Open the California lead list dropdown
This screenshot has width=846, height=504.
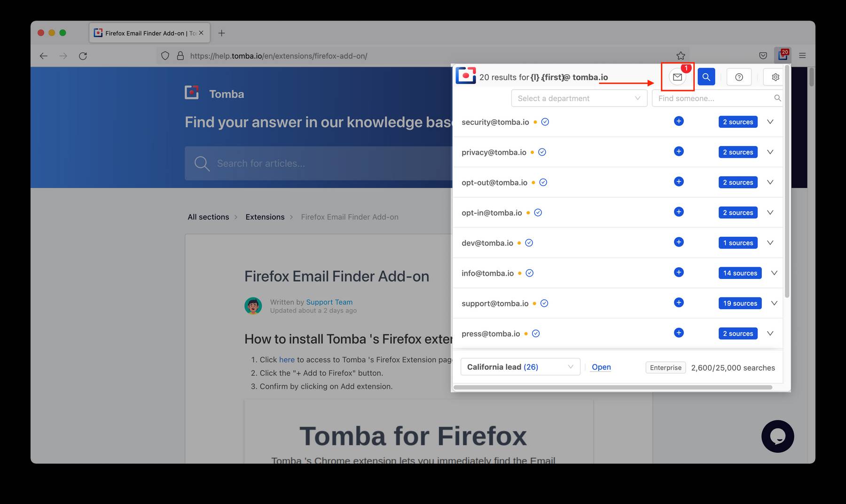click(520, 367)
